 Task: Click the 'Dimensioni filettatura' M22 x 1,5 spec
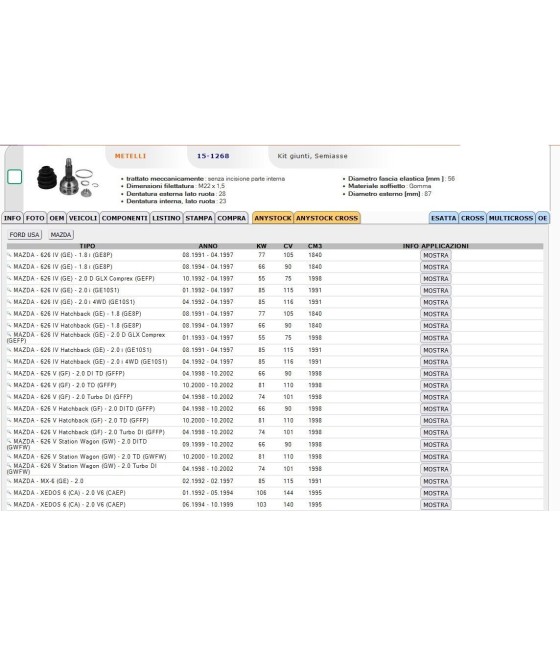tap(175, 186)
